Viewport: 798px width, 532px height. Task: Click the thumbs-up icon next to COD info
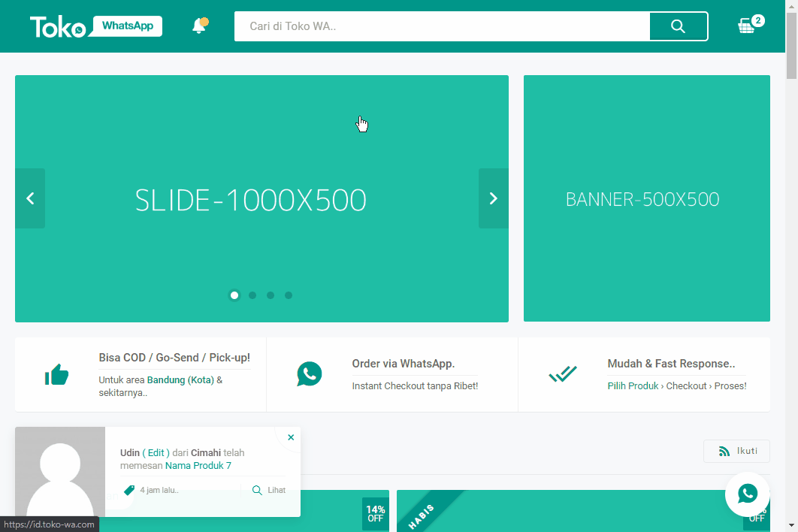56,373
